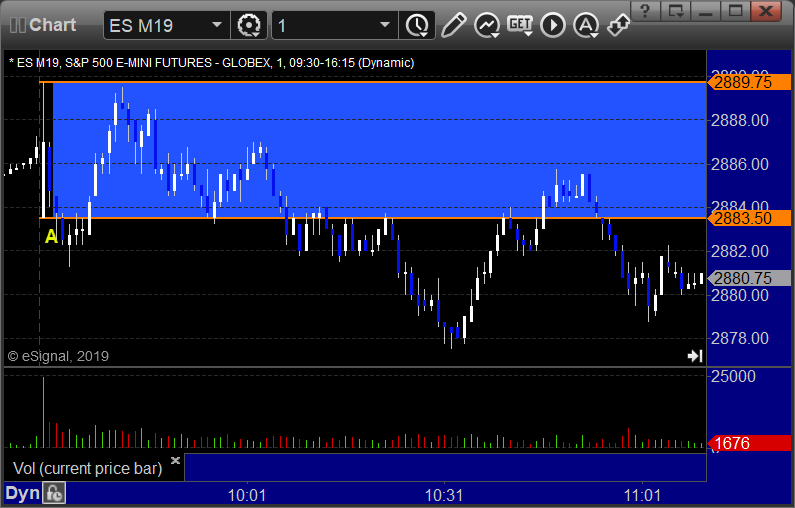795x508 pixels.
Task: Open the symbol settings gear icon
Action: [x=249, y=25]
